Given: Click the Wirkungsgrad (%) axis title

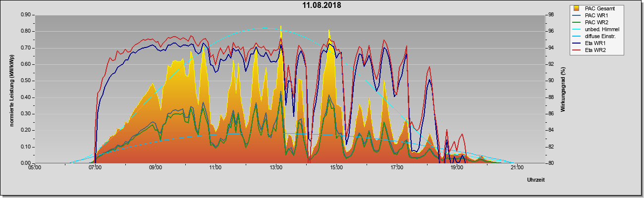Looking at the screenshot, I should click(563, 89).
